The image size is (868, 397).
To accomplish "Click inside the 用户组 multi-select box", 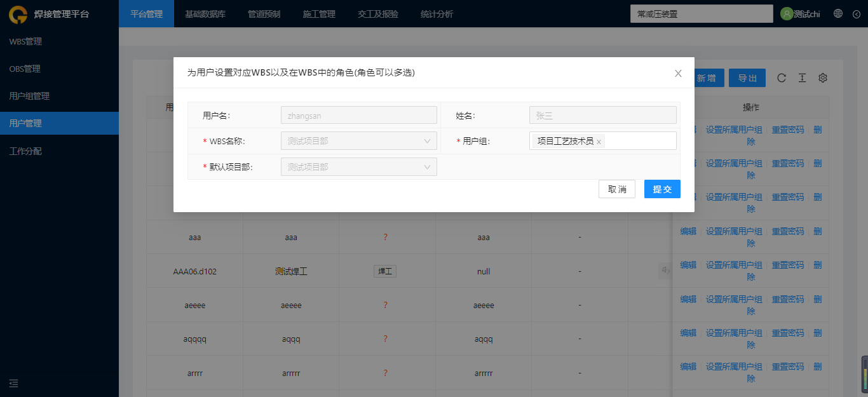I will 603,141.
